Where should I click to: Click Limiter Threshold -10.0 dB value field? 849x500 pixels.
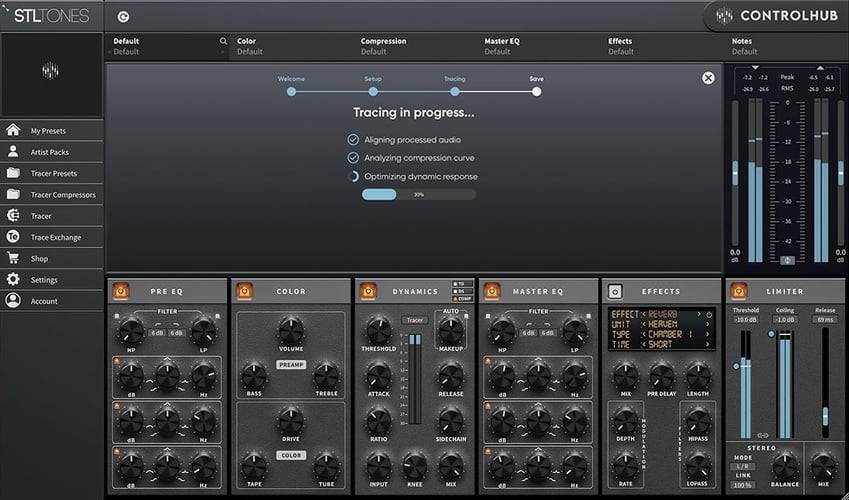[x=745, y=319]
